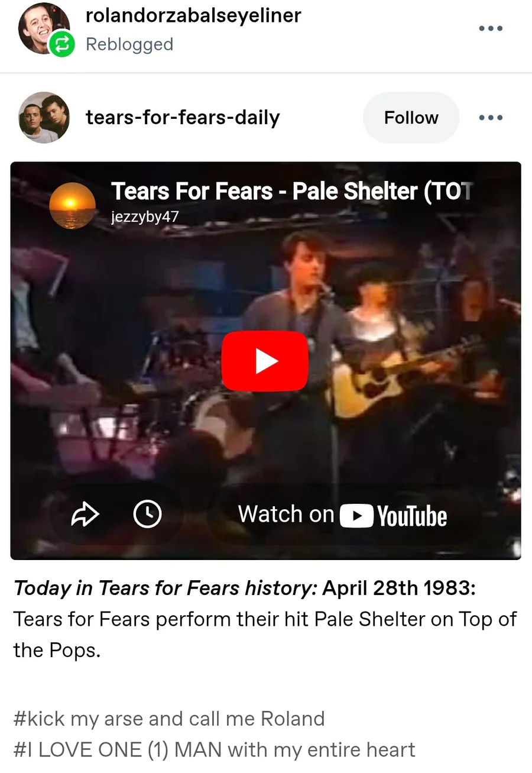Open the reblog header three-dot menu

click(491, 28)
